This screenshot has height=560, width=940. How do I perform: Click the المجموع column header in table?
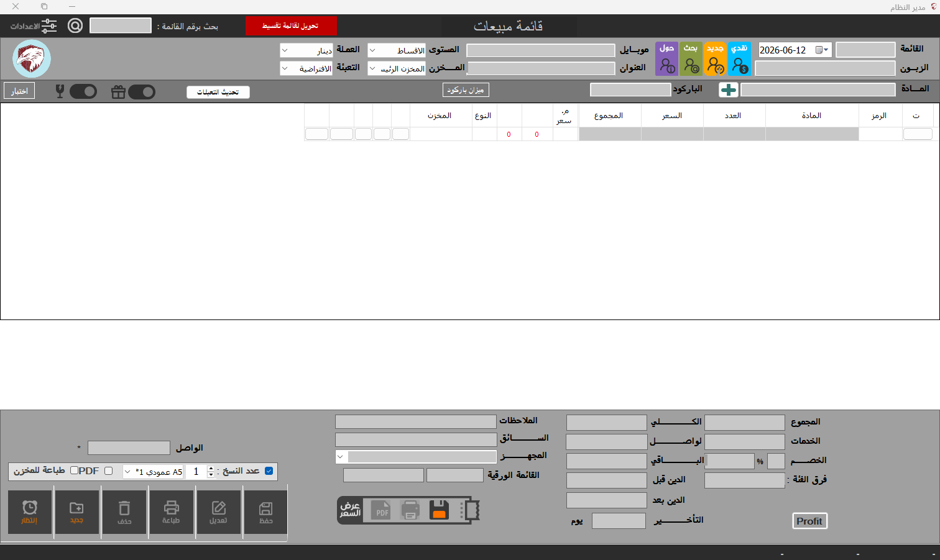click(609, 116)
